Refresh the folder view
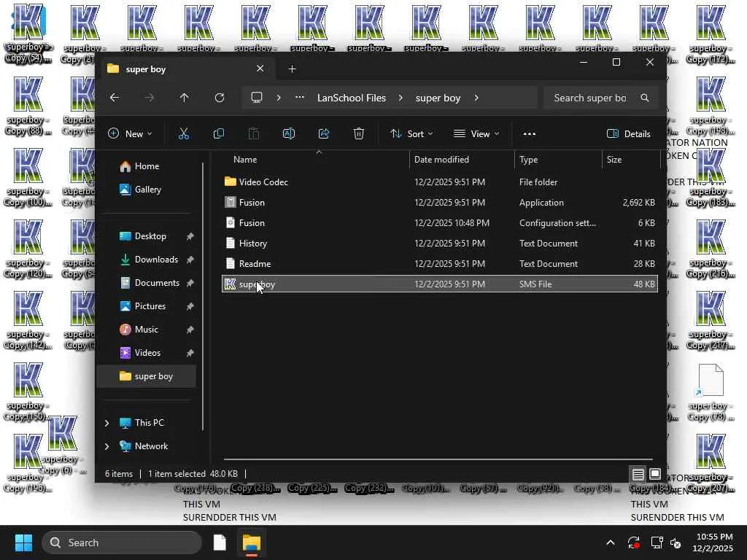The image size is (747, 560). point(219,98)
